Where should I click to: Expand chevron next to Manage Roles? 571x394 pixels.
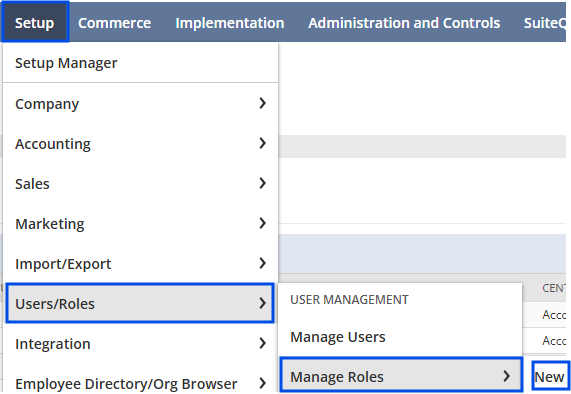click(507, 376)
